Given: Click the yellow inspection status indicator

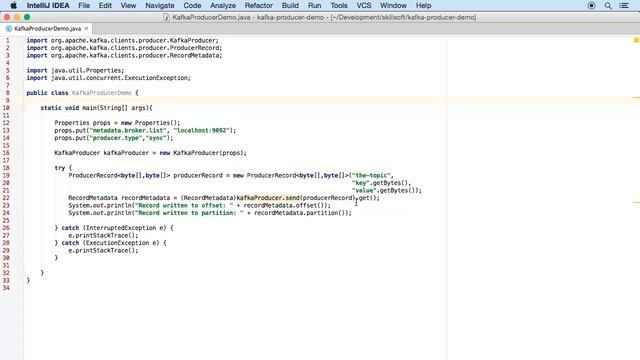Looking at the screenshot, I should pos(636,40).
